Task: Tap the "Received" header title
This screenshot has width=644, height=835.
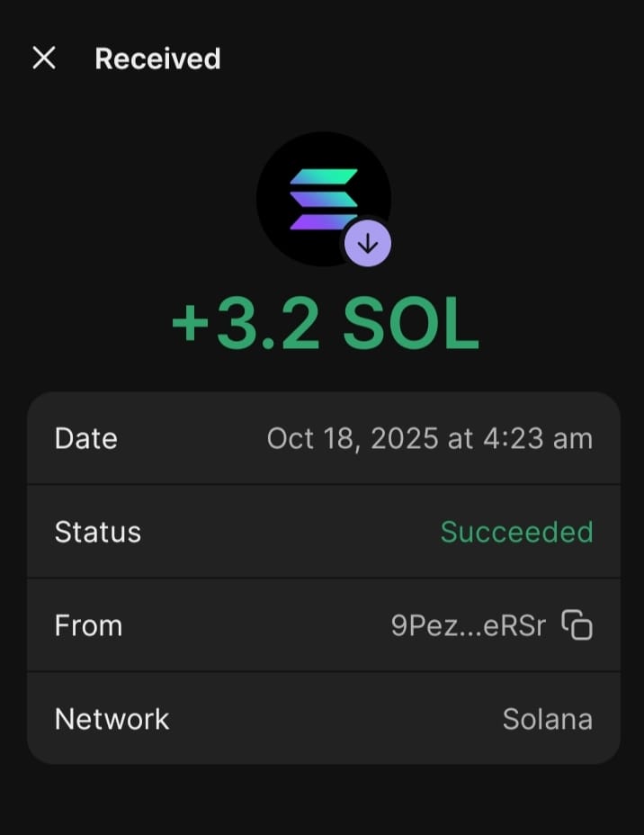Action: click(157, 58)
